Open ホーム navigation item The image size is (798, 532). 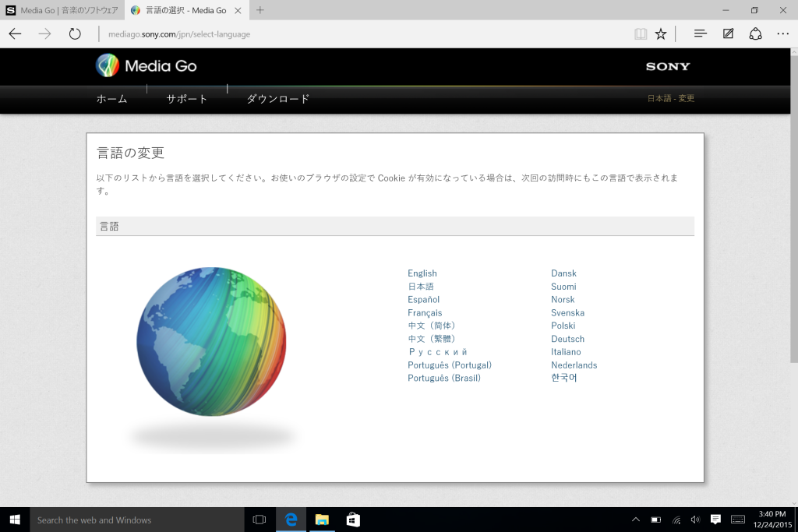coord(112,99)
